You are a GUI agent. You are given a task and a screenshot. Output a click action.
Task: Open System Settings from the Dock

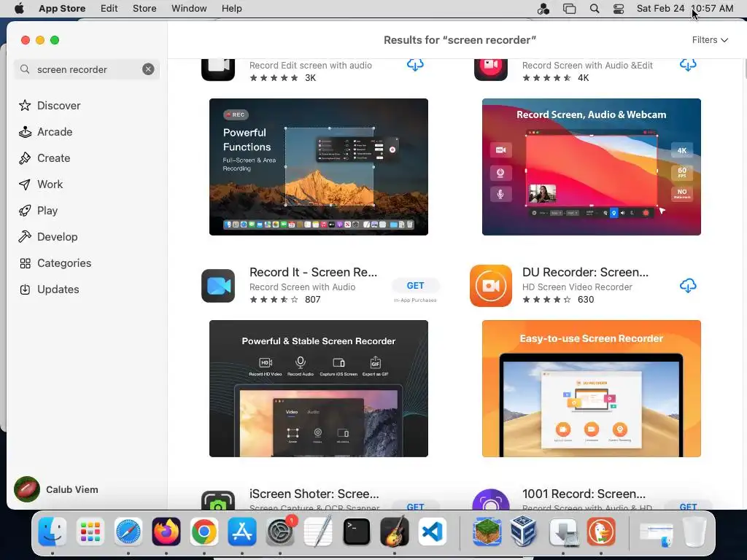tap(280, 532)
